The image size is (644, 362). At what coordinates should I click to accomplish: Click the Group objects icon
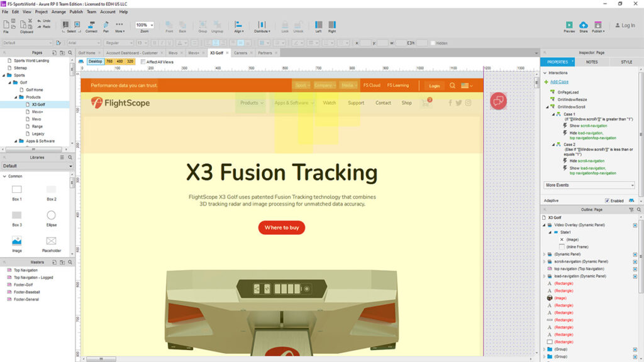point(203,25)
